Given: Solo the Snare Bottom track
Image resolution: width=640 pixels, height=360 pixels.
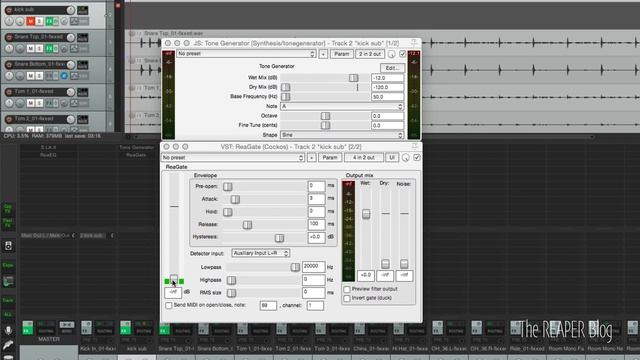Looking at the screenshot, I should 39,76.
